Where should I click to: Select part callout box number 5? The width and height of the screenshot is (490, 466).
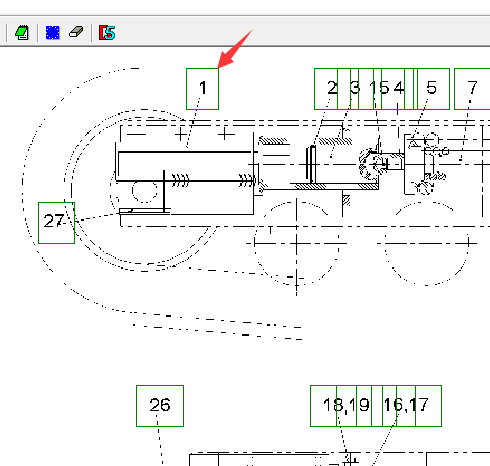[x=433, y=89]
